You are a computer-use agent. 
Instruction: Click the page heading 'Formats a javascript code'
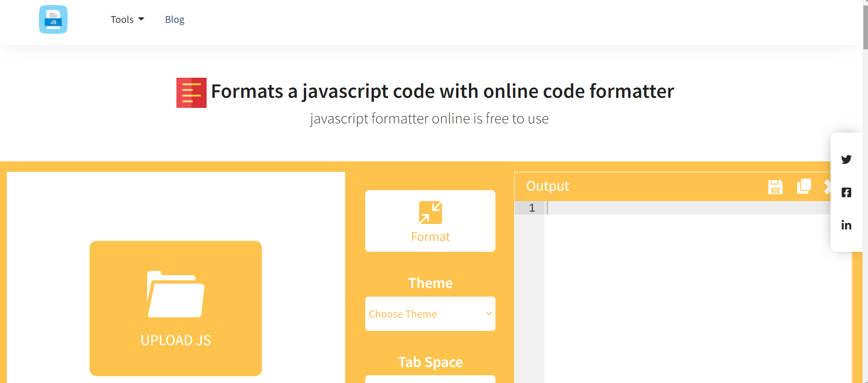coord(442,91)
